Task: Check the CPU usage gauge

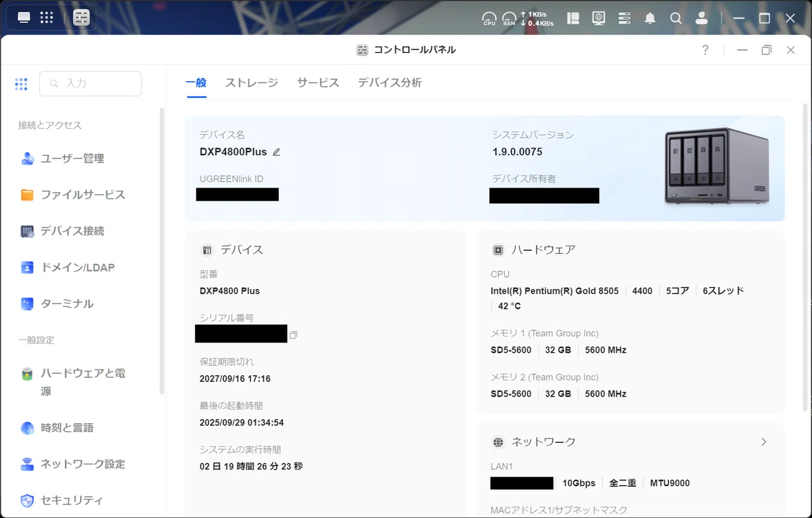Action: point(489,18)
